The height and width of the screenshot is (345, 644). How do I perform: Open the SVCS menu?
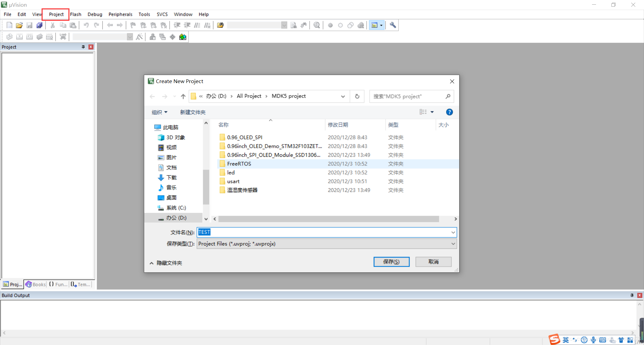pos(162,14)
